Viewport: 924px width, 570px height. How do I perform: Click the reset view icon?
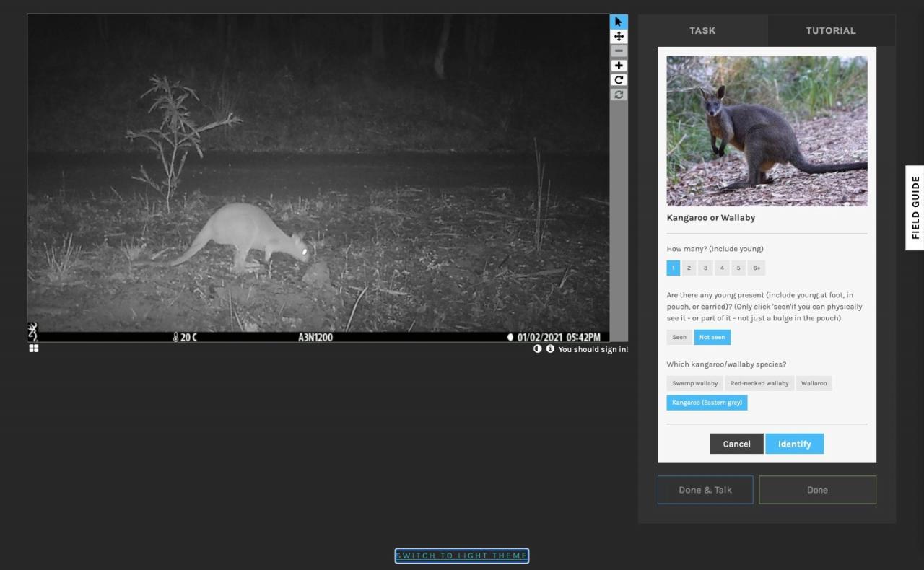point(619,95)
